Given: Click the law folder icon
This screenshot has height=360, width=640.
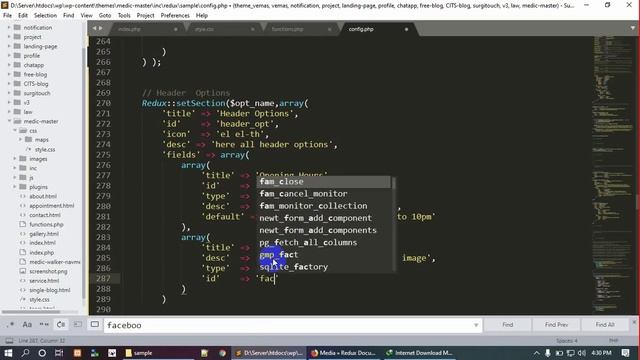Looking at the screenshot, I should 17,112.
